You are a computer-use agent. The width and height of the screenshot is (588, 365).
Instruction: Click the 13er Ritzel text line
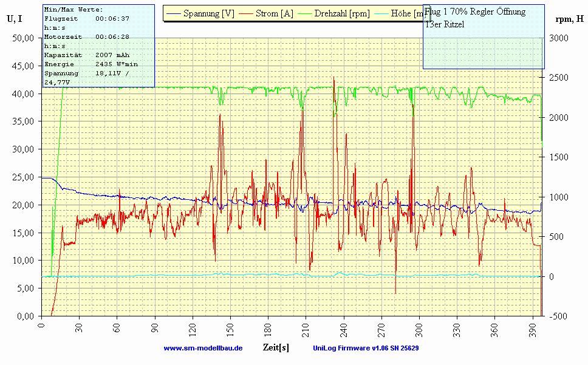coord(445,24)
